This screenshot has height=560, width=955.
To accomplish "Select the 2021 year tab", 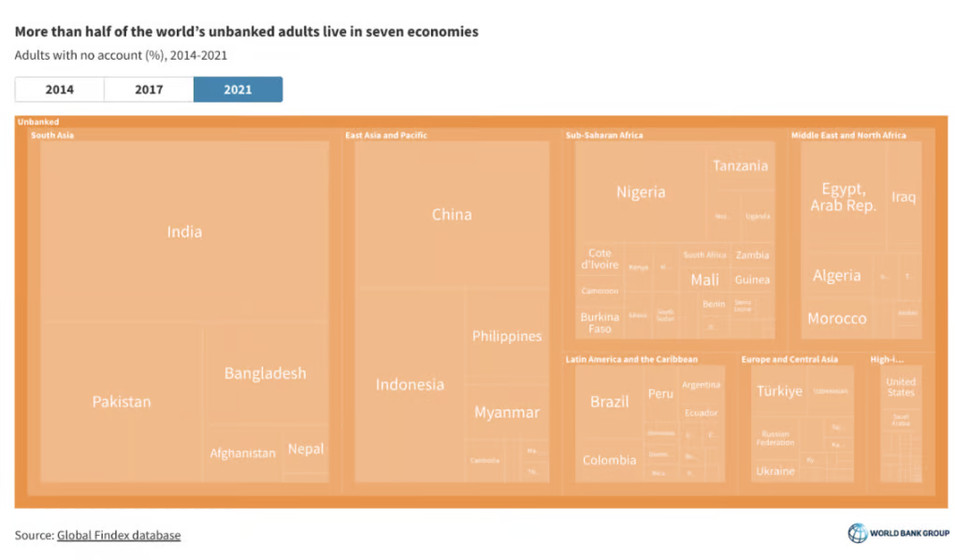I will coord(238,90).
